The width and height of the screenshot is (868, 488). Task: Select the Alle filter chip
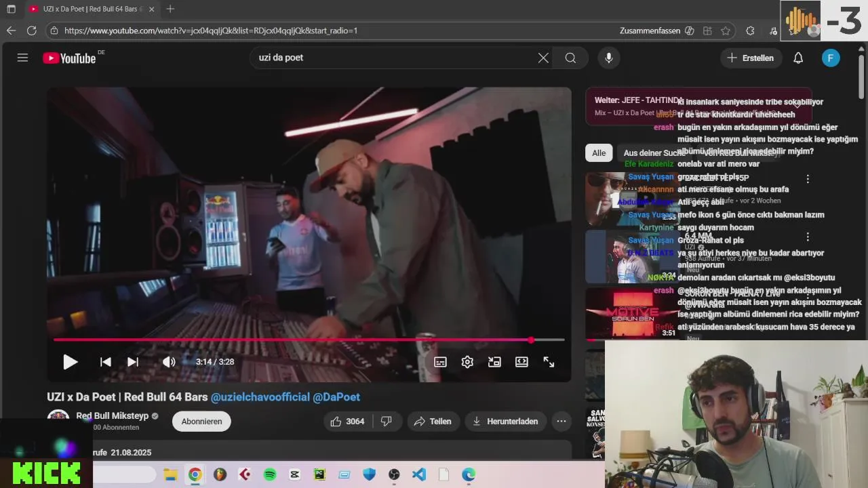tap(599, 153)
